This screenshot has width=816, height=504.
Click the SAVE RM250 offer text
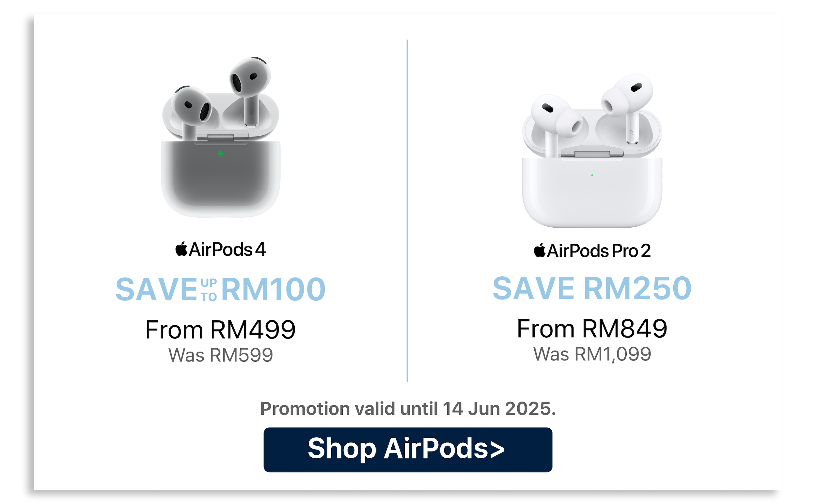[x=592, y=288]
